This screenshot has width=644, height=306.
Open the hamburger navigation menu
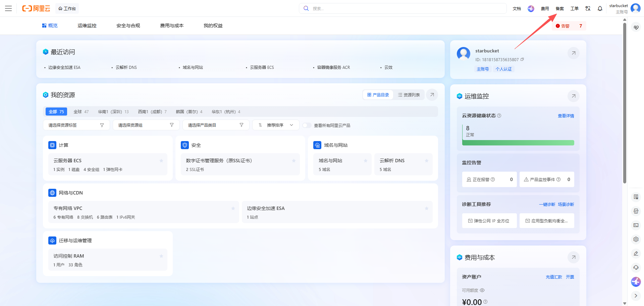coord(8,8)
